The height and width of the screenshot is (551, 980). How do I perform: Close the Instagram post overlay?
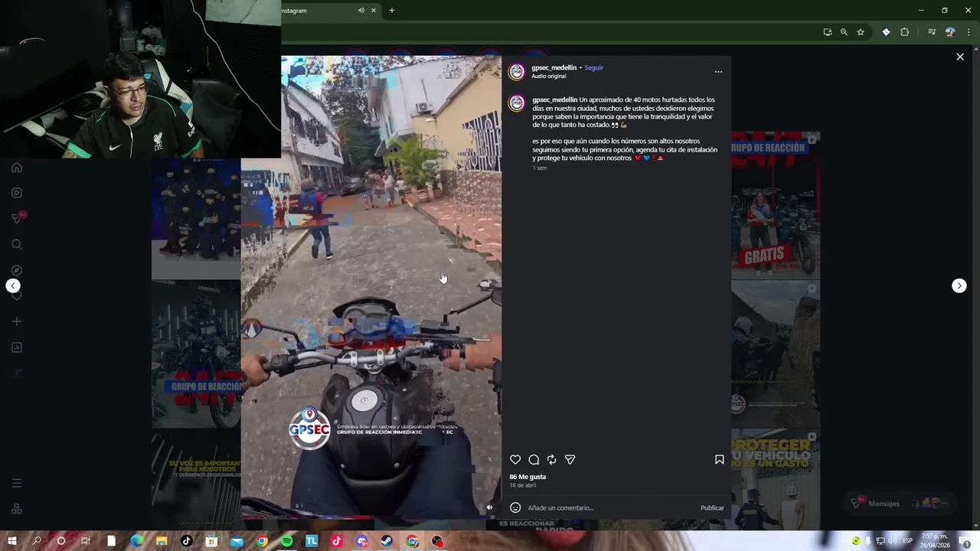point(960,57)
